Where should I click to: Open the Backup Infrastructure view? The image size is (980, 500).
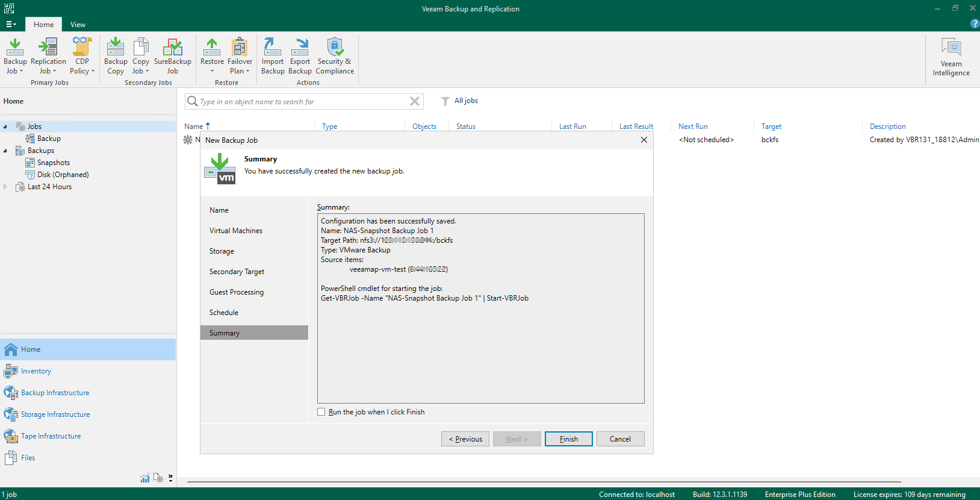tap(88, 393)
